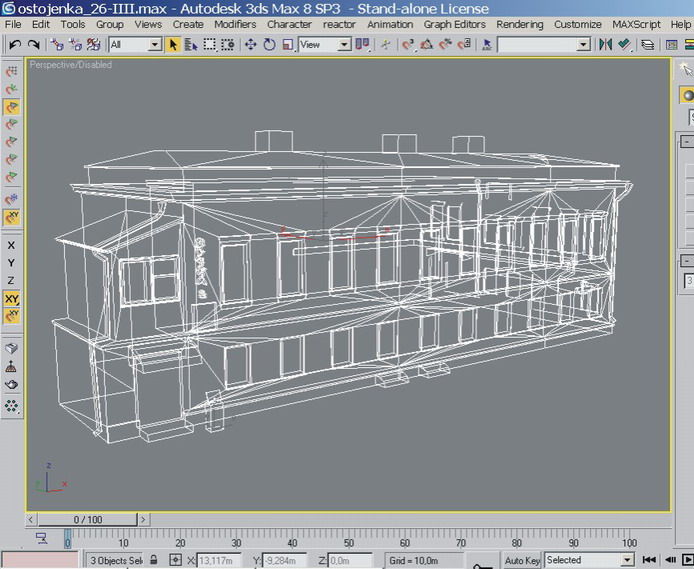Click Edit Named Selection Sets icon
The image size is (694, 569).
coord(487,45)
